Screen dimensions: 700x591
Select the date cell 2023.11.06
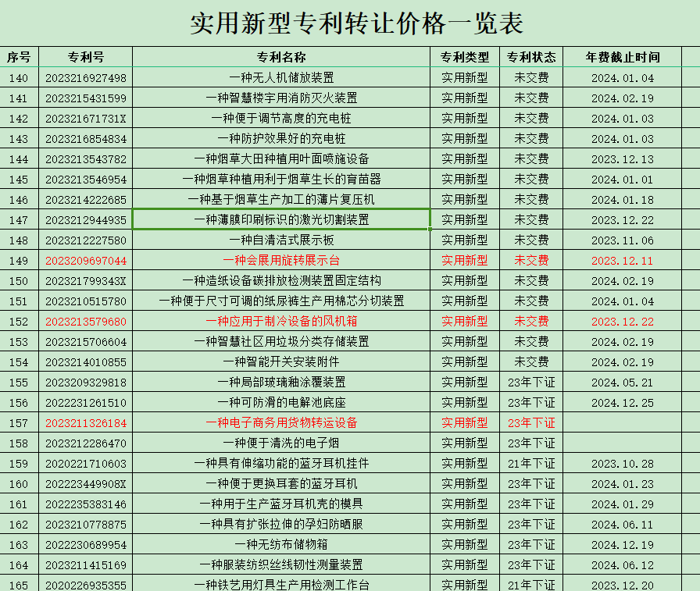(x=623, y=240)
